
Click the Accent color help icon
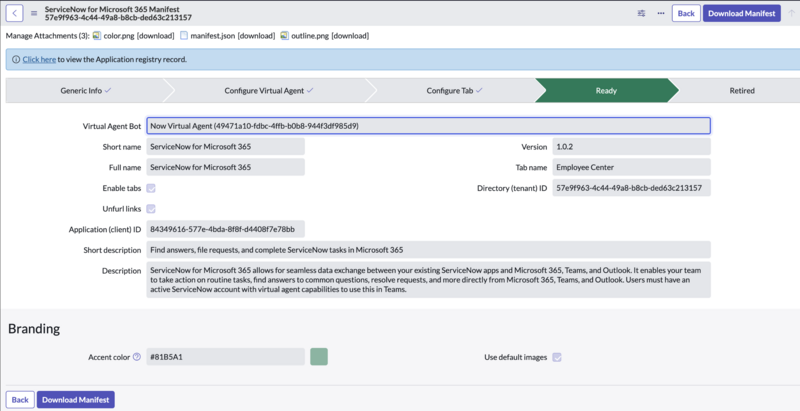pos(137,357)
